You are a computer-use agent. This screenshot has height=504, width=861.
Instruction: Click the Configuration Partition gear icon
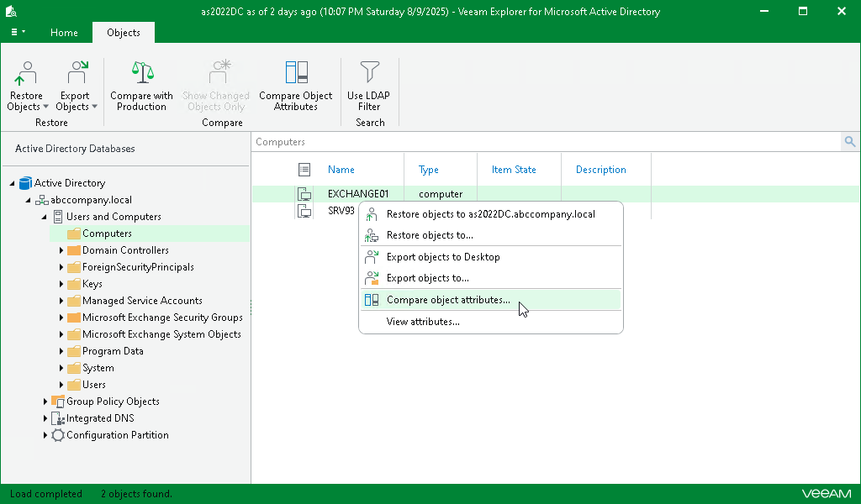click(x=56, y=435)
